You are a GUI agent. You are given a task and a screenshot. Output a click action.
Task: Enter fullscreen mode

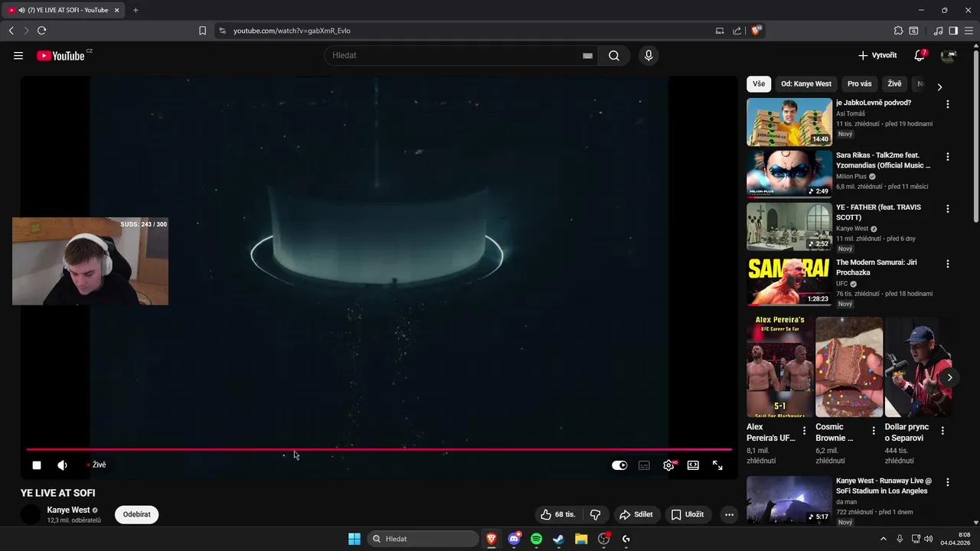pyautogui.click(x=717, y=465)
